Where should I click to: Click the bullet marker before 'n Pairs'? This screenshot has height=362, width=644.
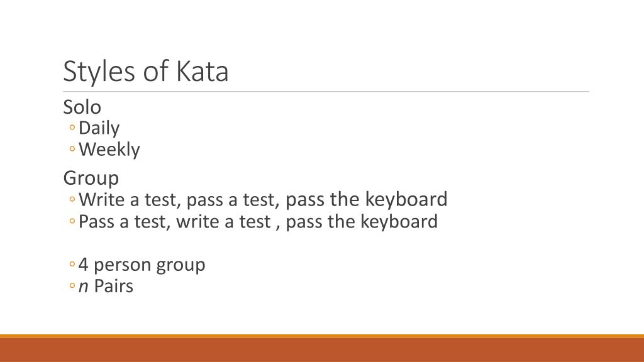coord(72,286)
